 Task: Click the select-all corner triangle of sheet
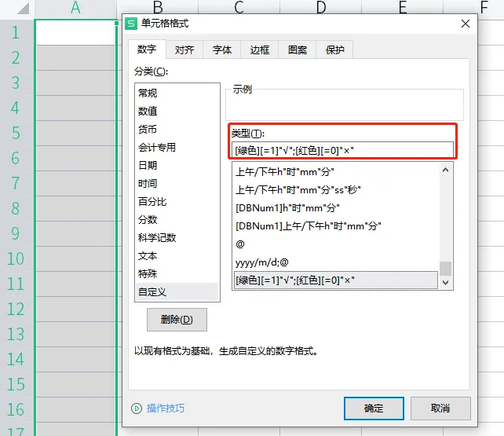coord(24,8)
